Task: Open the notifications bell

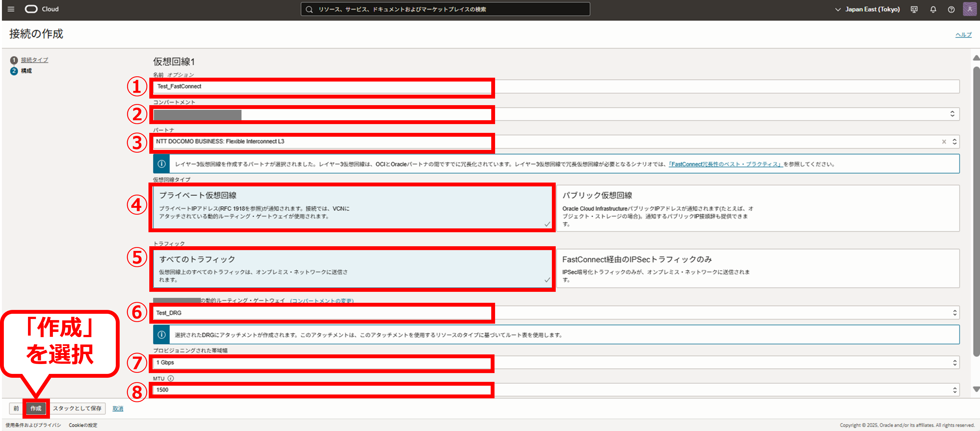Action: click(x=933, y=10)
